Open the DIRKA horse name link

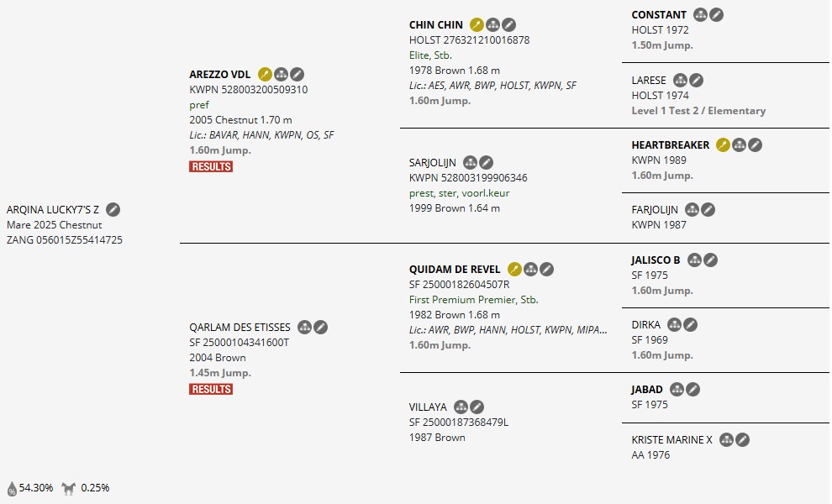pyautogui.click(x=645, y=325)
